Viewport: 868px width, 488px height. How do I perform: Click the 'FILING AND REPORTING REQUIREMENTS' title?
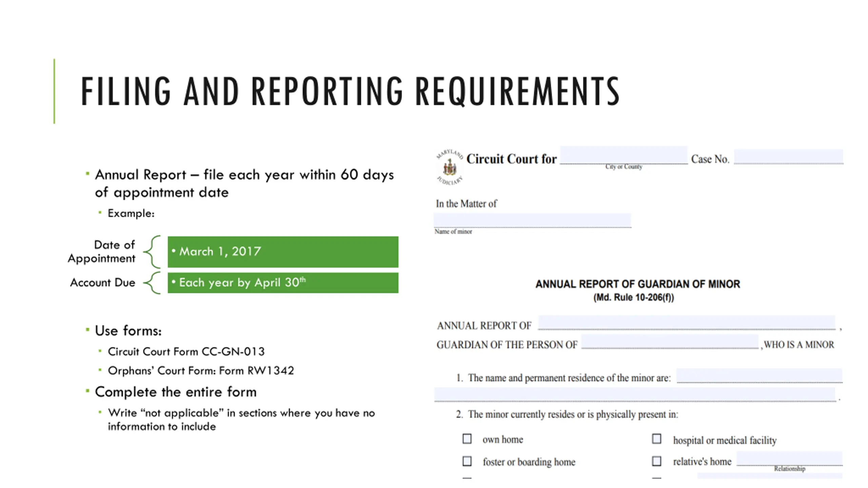350,91
